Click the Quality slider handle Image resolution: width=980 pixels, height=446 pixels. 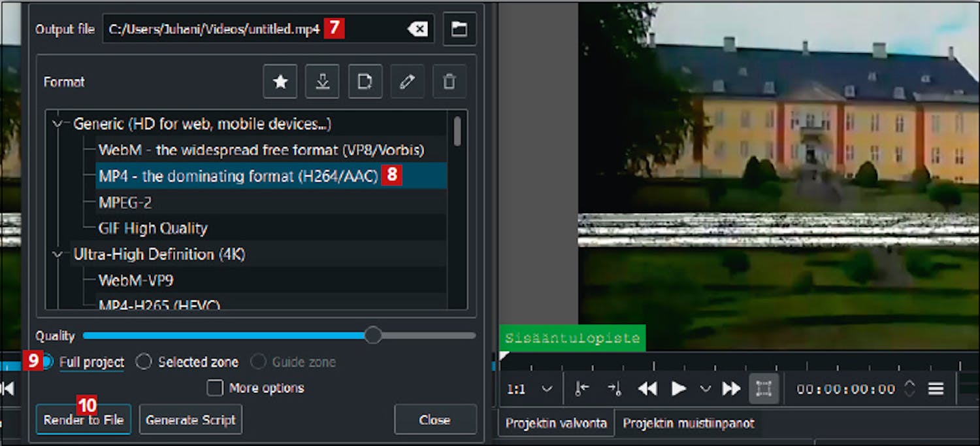(373, 335)
